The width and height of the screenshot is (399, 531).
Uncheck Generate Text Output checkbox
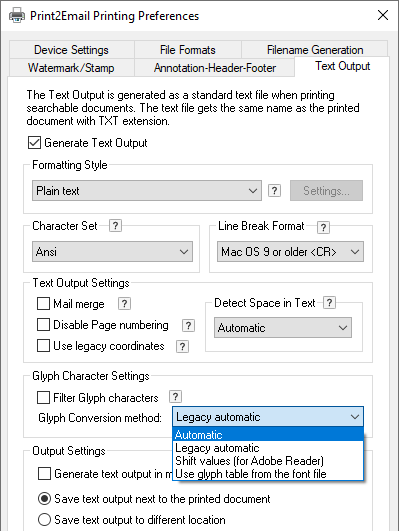(x=34, y=143)
